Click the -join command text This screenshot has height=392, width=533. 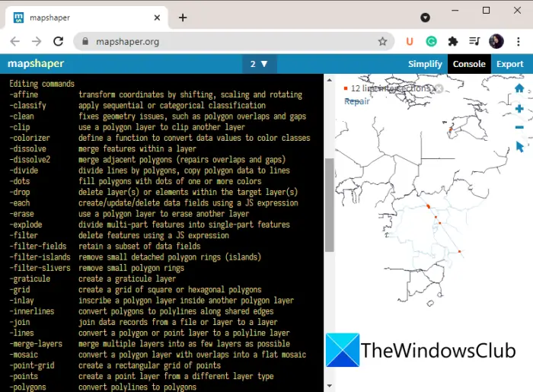click(x=20, y=322)
